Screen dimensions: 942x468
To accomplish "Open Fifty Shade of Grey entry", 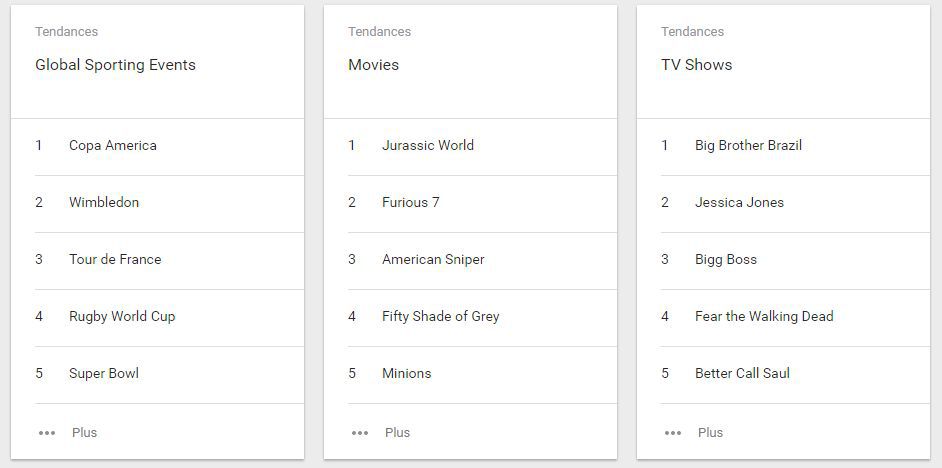I will pos(440,317).
